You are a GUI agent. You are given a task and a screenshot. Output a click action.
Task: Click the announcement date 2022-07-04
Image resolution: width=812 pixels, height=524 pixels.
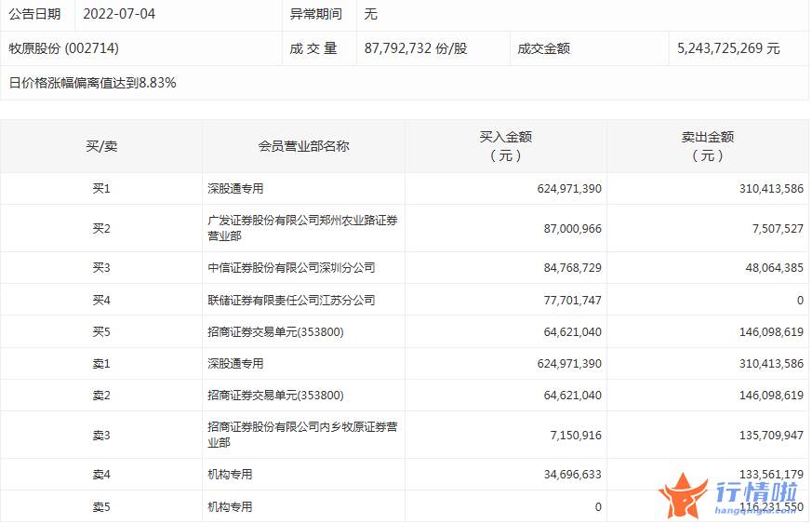(x=119, y=14)
